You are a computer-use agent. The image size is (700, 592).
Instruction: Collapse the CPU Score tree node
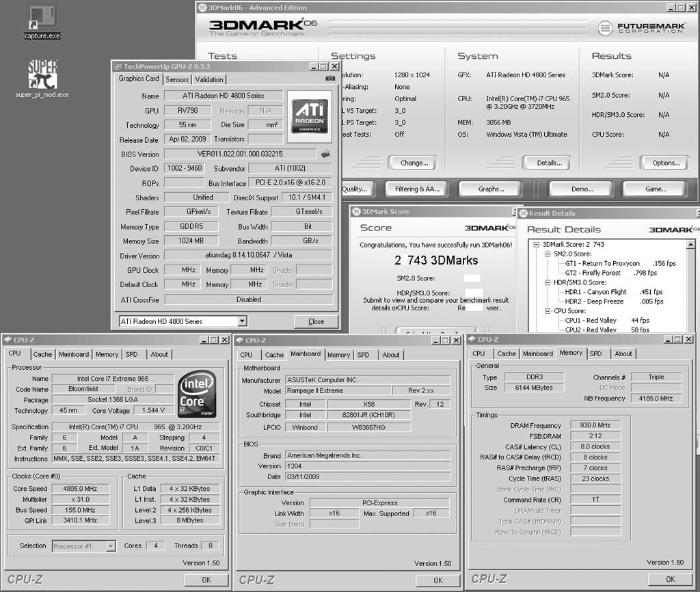click(548, 311)
